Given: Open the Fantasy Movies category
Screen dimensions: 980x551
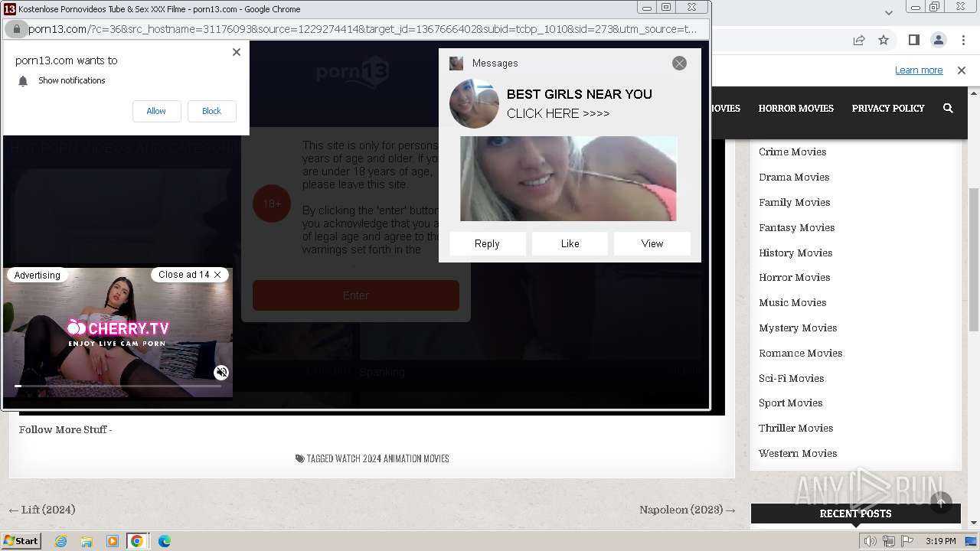Looking at the screenshot, I should point(796,227).
